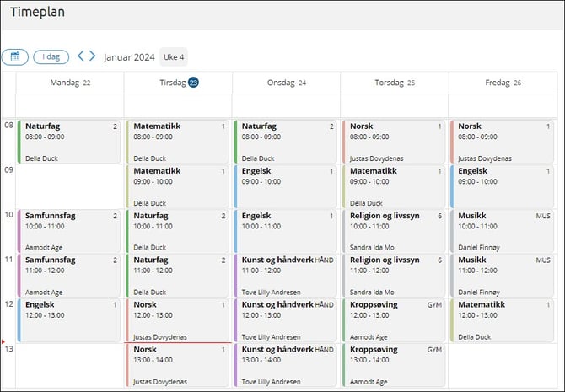
Task: Open Thursday's Norsk lesson at 08:00
Action: (x=394, y=141)
